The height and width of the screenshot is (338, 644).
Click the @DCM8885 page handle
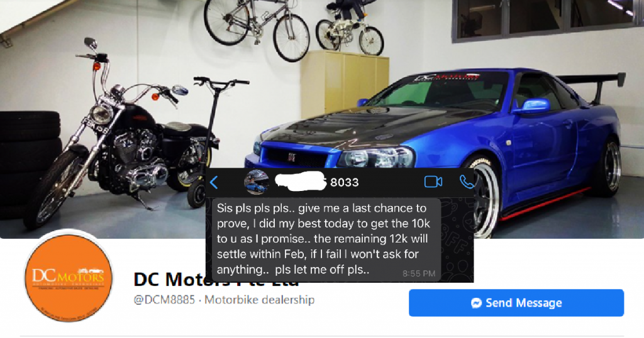pos(164,300)
